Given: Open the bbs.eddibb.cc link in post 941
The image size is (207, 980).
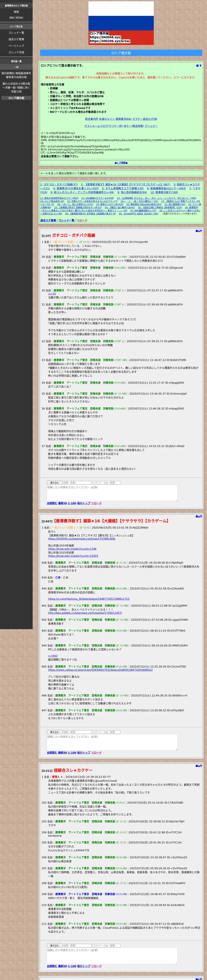Looking at the screenshot, I should 85,613.
